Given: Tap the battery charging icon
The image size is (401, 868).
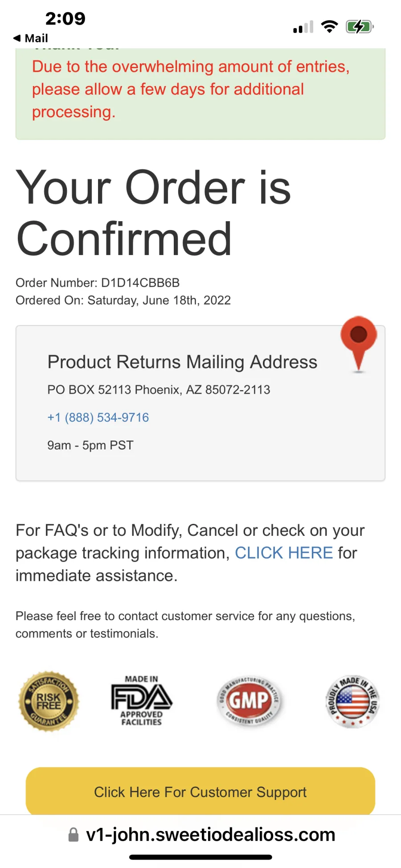Looking at the screenshot, I should click(x=360, y=27).
